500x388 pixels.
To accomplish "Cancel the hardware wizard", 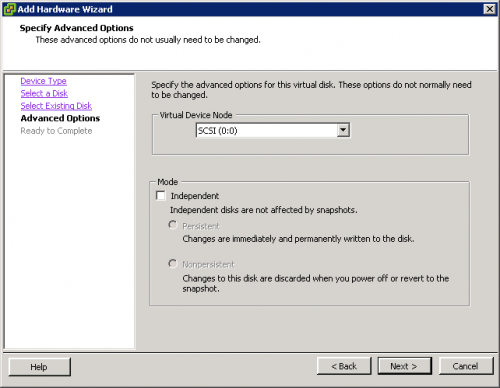I will 466,366.
